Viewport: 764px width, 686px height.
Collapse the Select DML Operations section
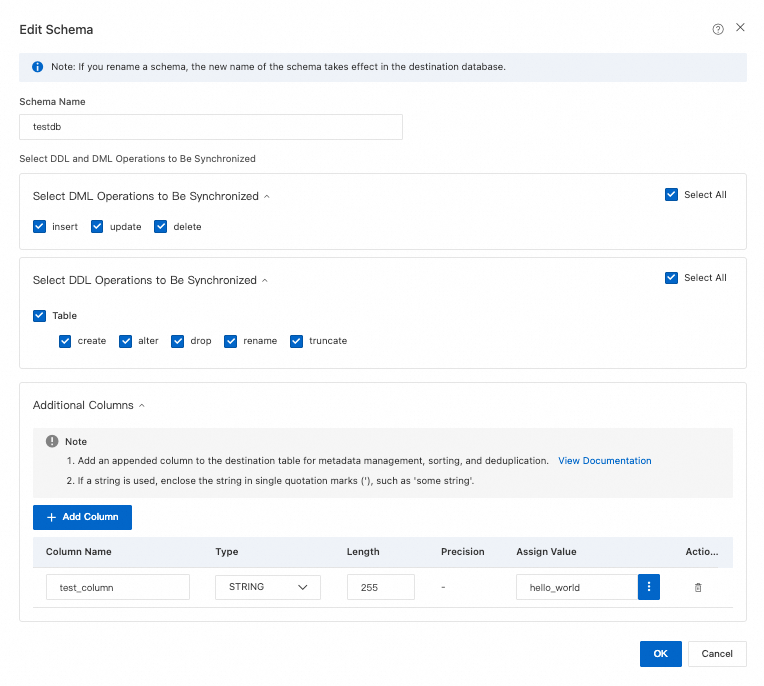coord(267,197)
